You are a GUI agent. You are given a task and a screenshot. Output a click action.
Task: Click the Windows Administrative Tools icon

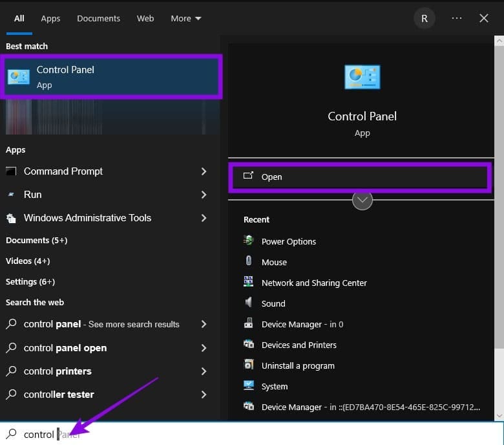point(11,218)
